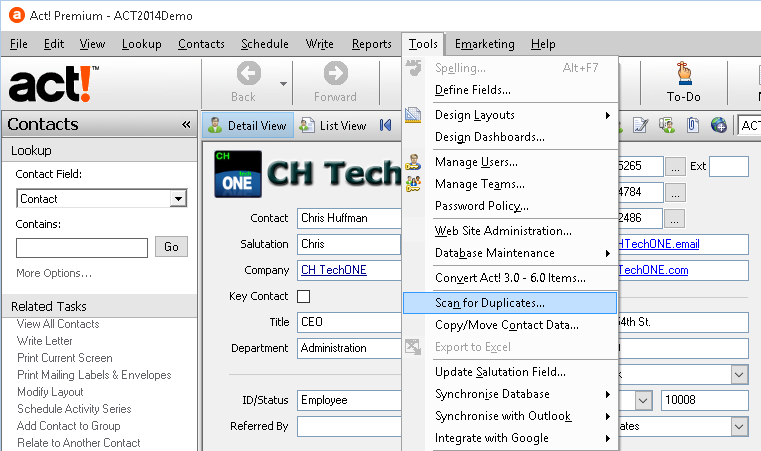
Task: Click the globe web info icon
Action: coord(719,125)
